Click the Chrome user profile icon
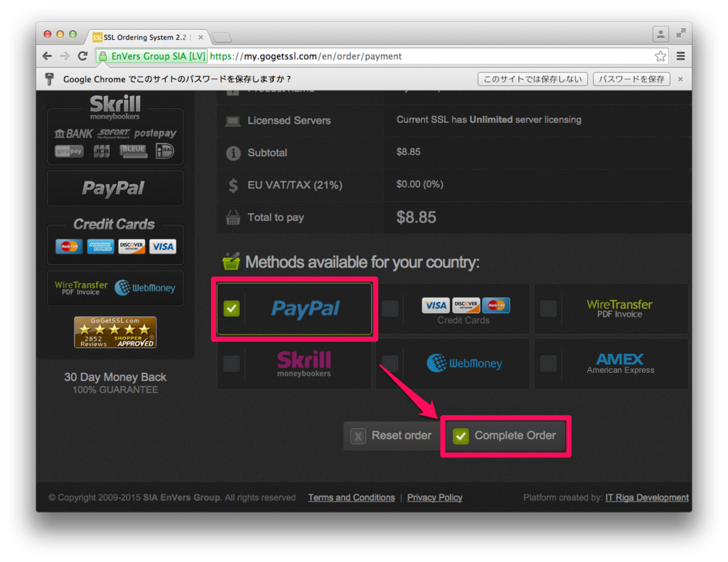The height and width of the screenshot is (562, 728). [660, 34]
